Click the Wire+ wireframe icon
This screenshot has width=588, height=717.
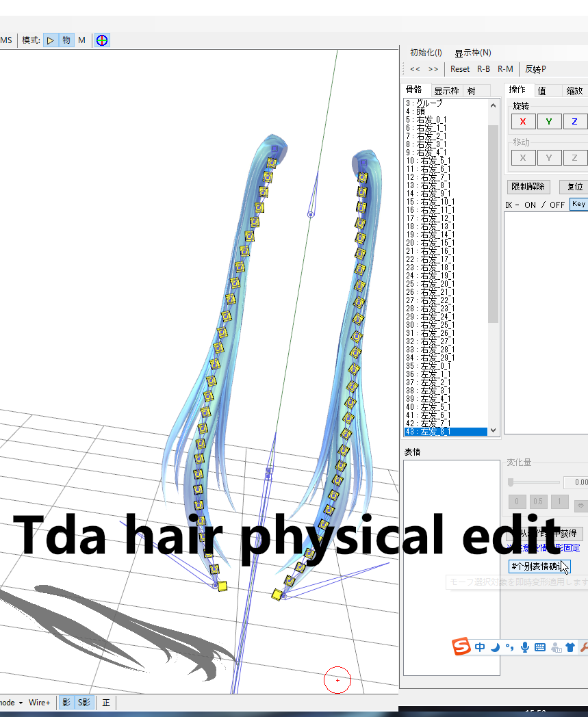tap(38, 703)
